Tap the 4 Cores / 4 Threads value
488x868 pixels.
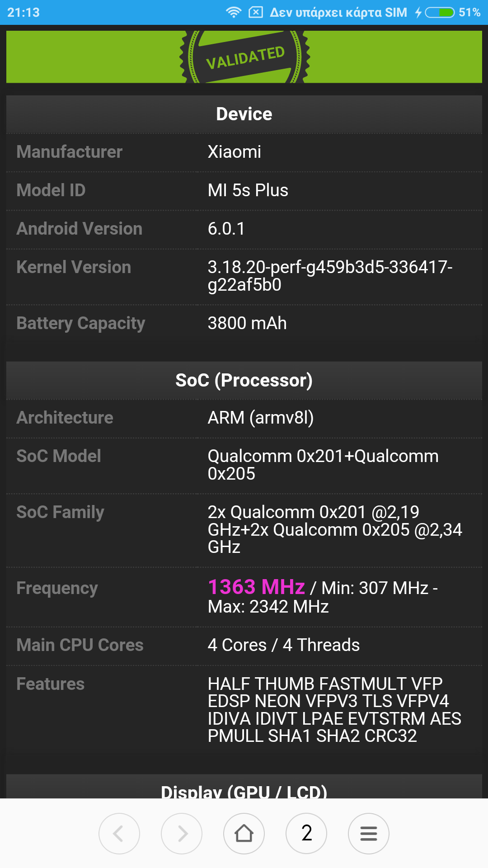283,645
